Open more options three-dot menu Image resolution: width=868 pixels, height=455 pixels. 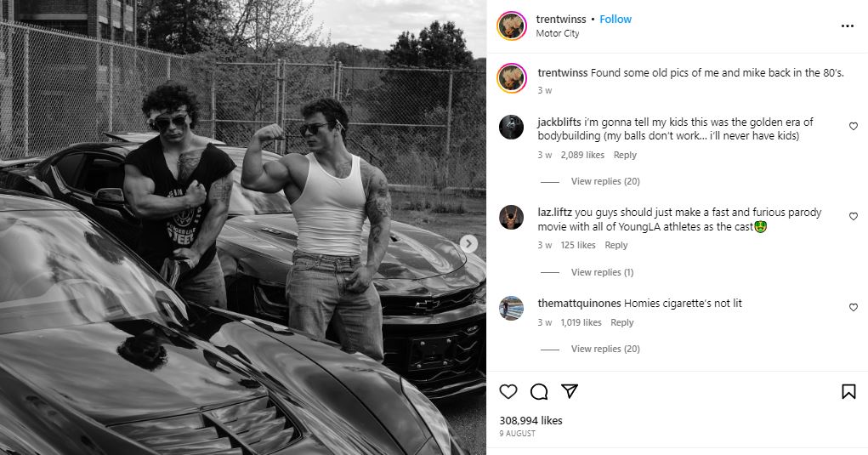point(847,26)
